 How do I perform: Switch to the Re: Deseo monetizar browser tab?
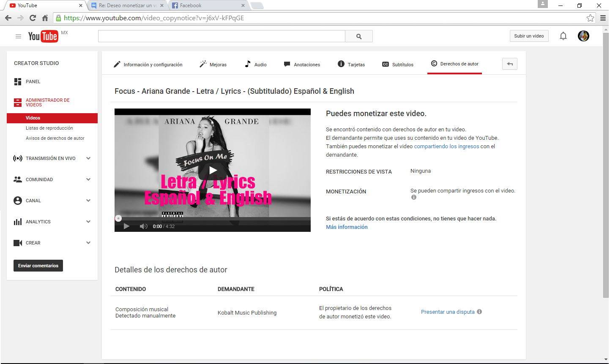(x=128, y=5)
